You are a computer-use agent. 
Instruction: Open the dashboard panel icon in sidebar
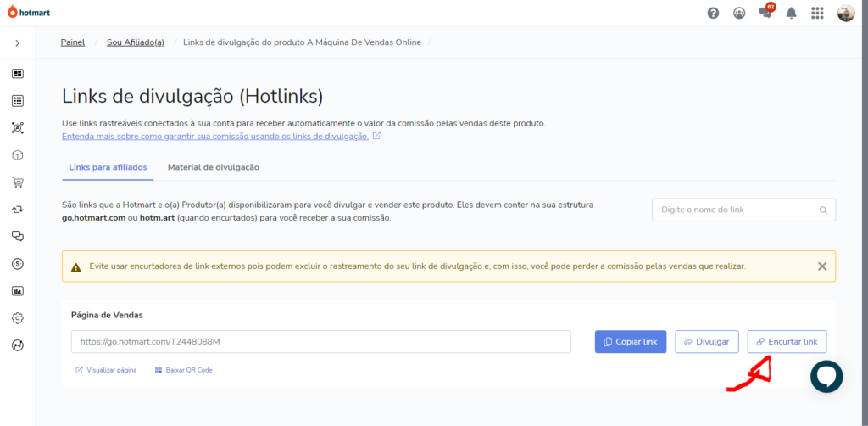pos(18,74)
